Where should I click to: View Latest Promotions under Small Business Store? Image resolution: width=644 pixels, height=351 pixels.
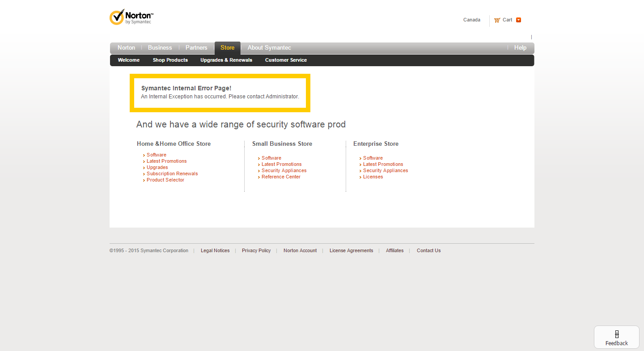(x=282, y=164)
